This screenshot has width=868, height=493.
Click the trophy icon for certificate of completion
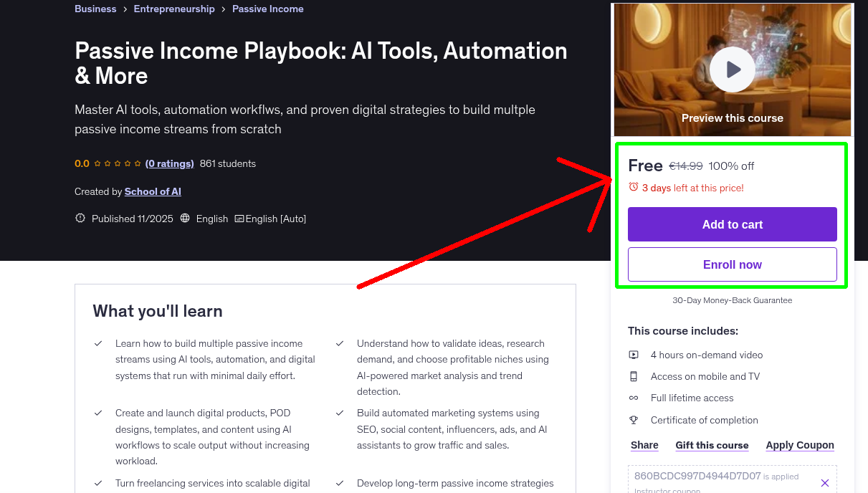[634, 420]
